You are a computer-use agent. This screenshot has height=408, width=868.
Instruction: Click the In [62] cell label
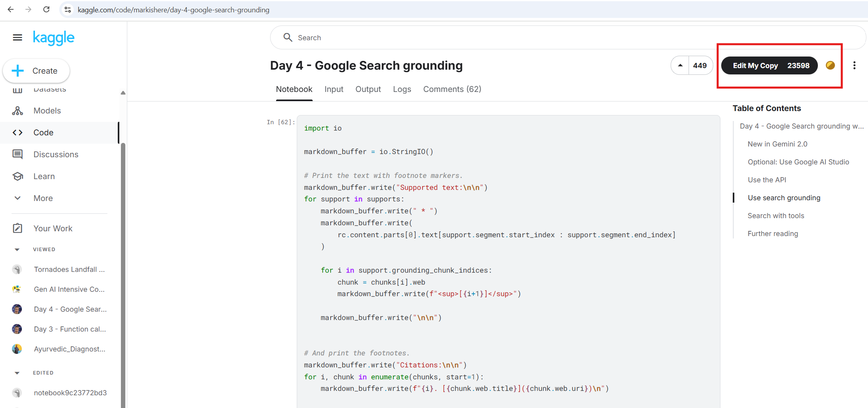(x=280, y=122)
